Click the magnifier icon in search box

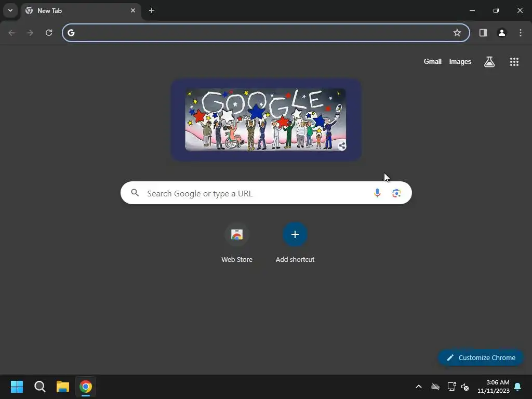click(x=135, y=193)
